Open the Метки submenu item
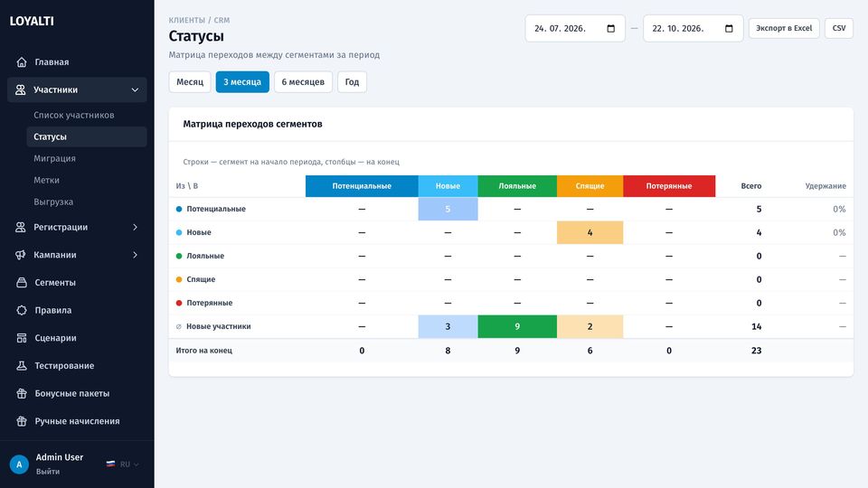Screen dimensions: 868x488 [x=87, y=180]
